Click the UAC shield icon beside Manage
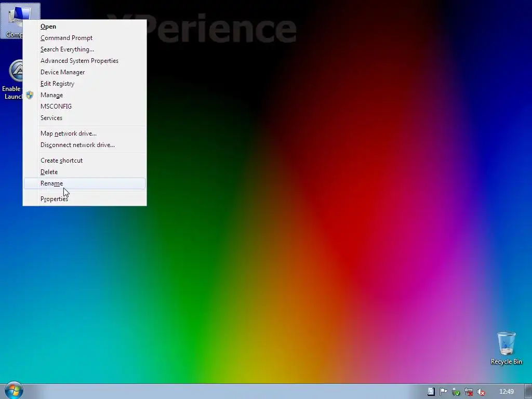Screen dimensions: 532x399 (30, 95)
